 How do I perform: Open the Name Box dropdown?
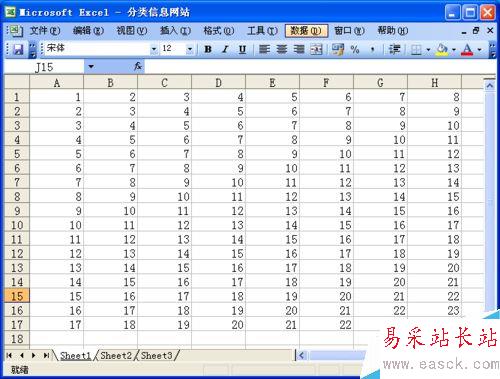click(91, 67)
